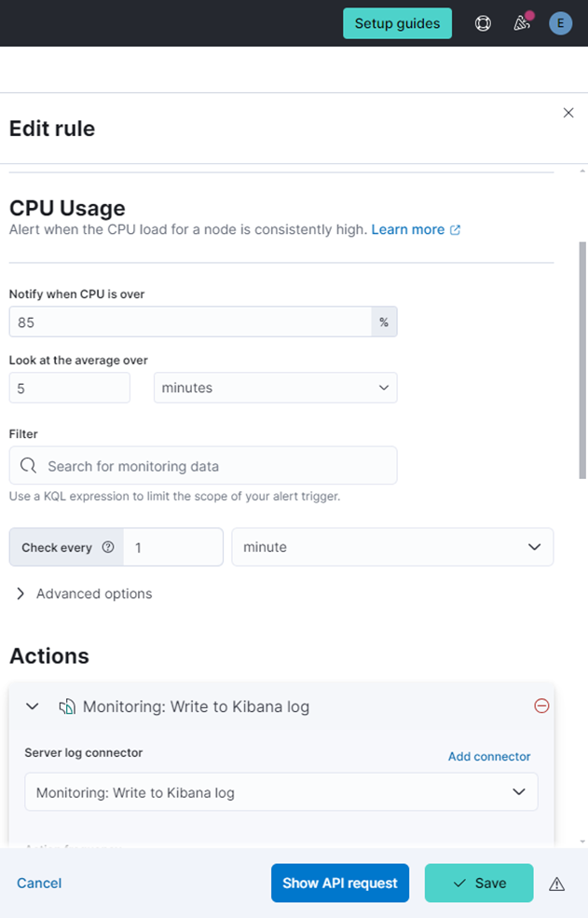Open the help menu lifebuoy icon
Screen dimensions: 588x918
483,23
